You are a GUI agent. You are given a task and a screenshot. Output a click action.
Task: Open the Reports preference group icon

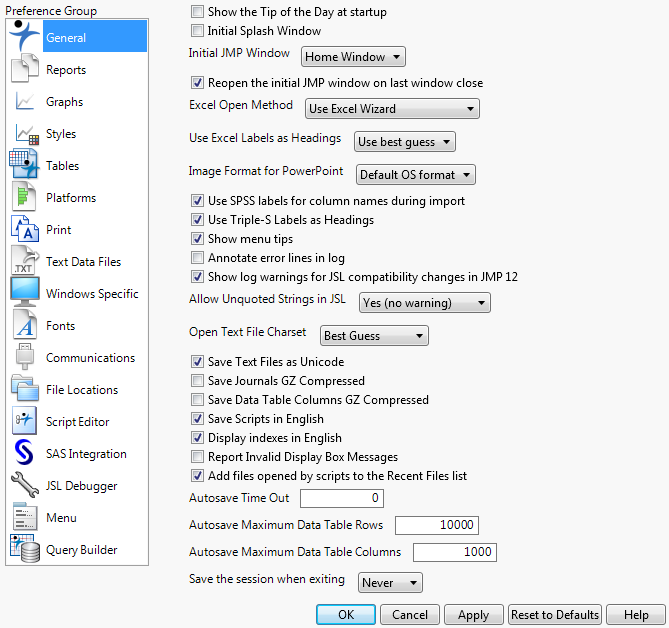(x=24, y=68)
